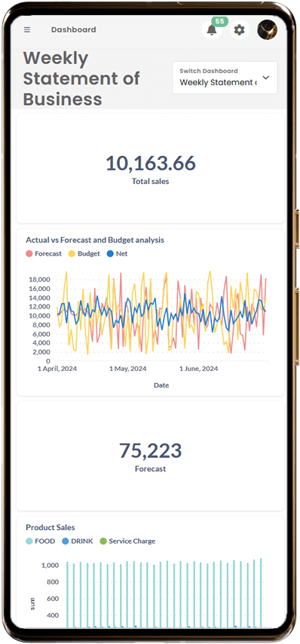Expand the Switch Dashboard dropdown

(225, 78)
